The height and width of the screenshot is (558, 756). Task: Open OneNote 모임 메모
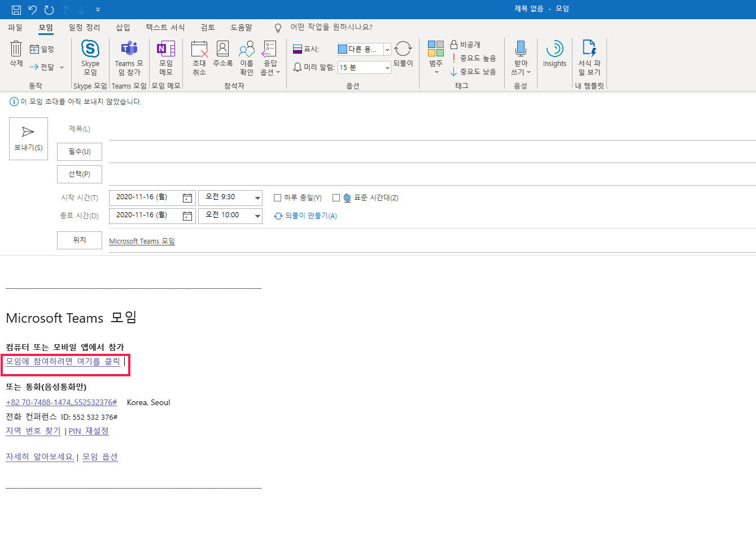pyautogui.click(x=166, y=58)
